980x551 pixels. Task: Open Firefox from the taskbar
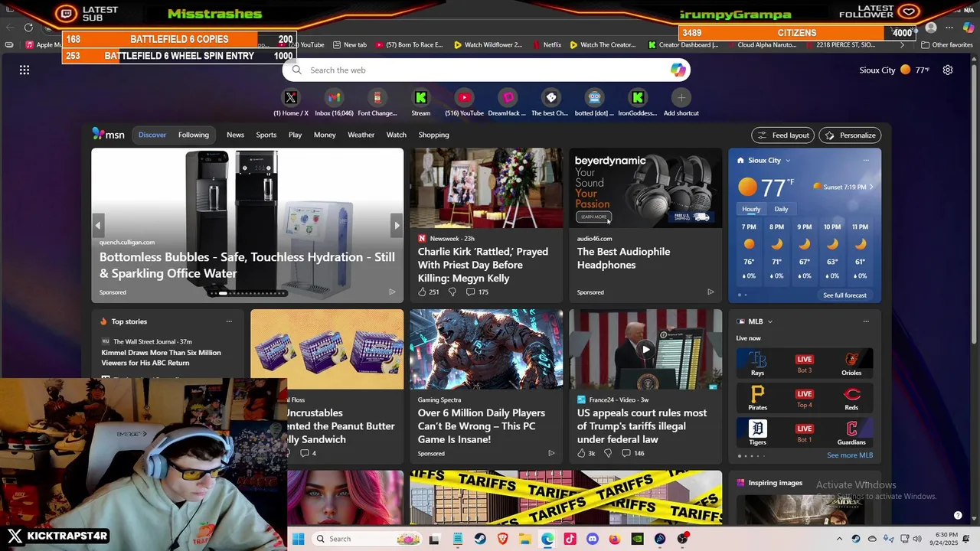[615, 539]
